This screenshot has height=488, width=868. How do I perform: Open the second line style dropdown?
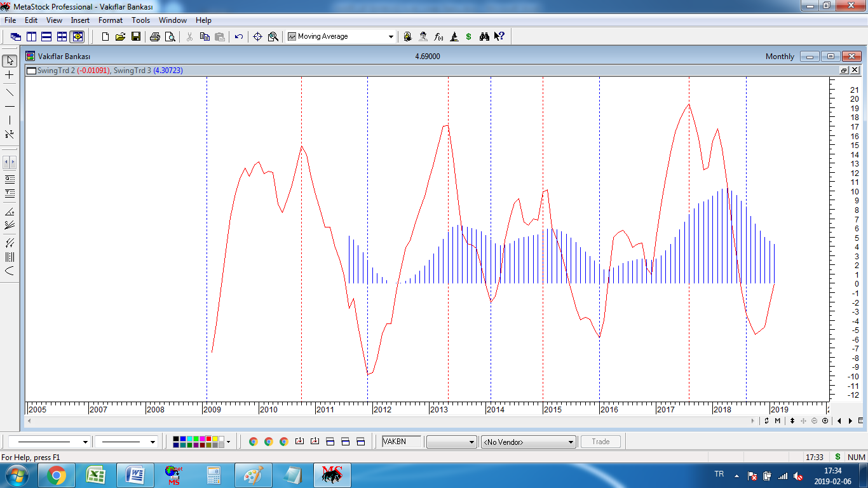153,442
